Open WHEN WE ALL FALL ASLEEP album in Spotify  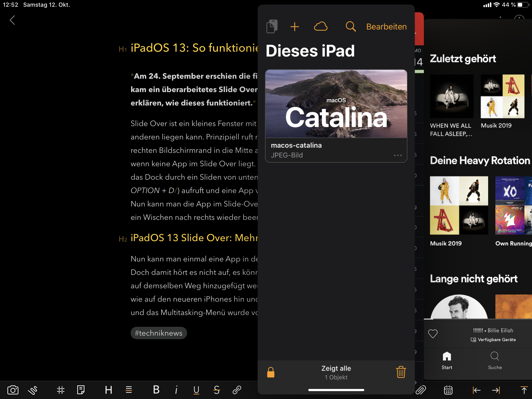pyautogui.click(x=452, y=105)
